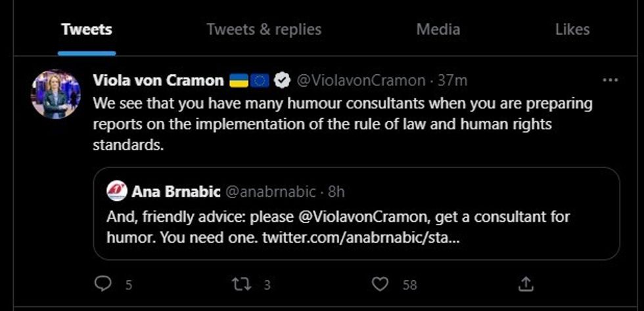Like the tweet with heart icon
Screen dimensions: 644x311
tap(380, 284)
